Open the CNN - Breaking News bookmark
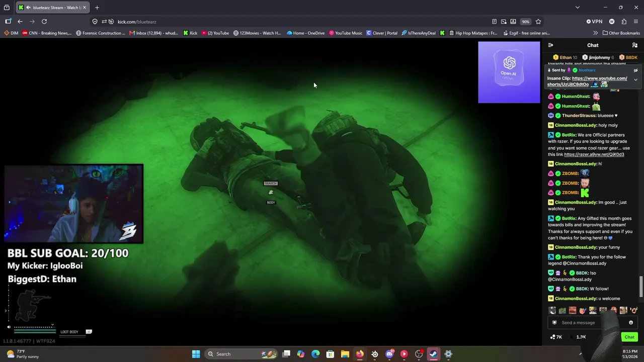 47,33
